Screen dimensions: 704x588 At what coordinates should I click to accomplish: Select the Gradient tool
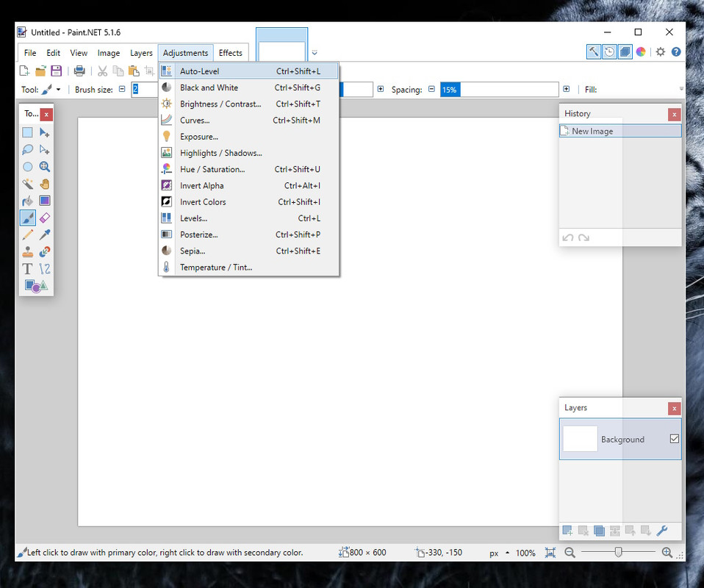pos(44,201)
